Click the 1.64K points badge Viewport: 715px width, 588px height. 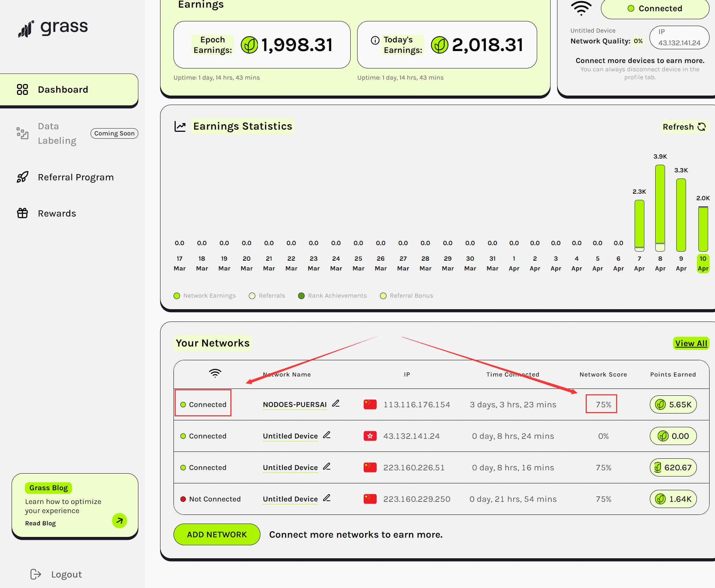pos(673,499)
